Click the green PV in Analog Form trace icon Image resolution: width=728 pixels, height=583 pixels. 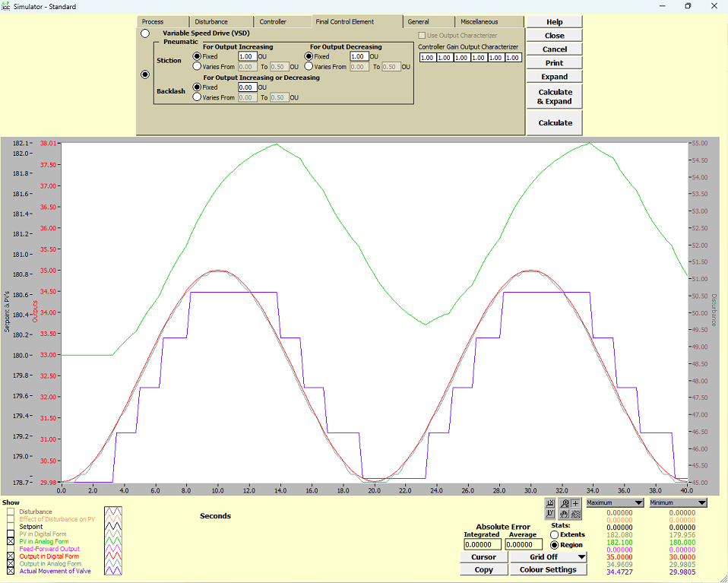[x=114, y=541]
